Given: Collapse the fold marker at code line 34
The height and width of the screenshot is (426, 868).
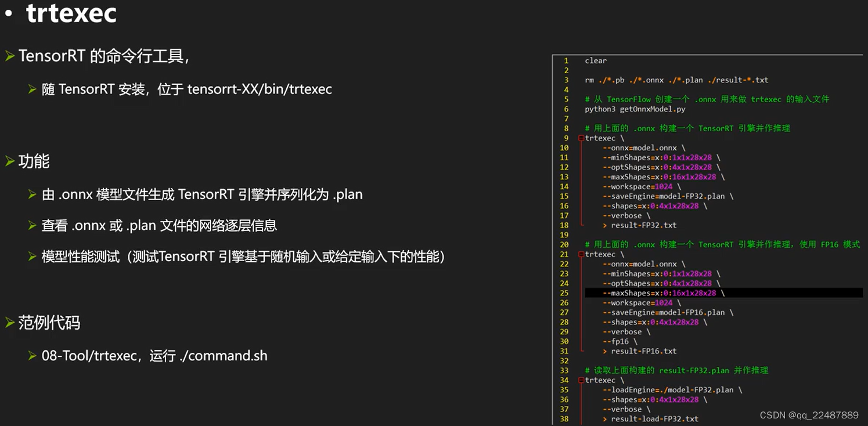Looking at the screenshot, I should coord(581,380).
